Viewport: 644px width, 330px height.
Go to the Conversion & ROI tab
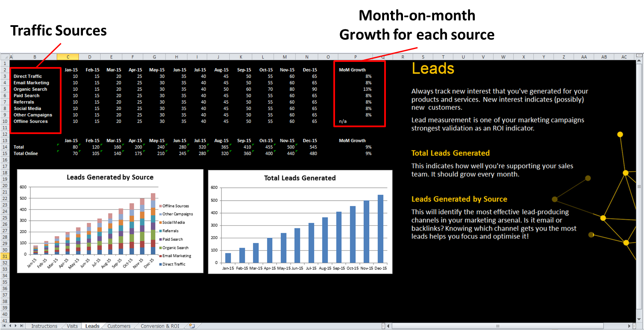[160, 326]
